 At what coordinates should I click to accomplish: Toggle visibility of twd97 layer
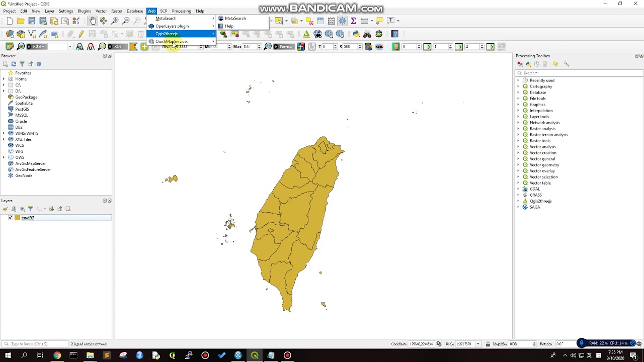10,218
